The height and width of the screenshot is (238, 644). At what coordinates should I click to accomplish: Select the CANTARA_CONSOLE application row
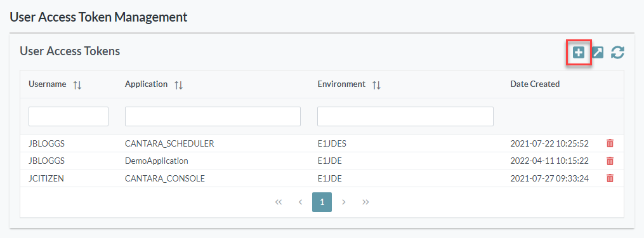322,178
